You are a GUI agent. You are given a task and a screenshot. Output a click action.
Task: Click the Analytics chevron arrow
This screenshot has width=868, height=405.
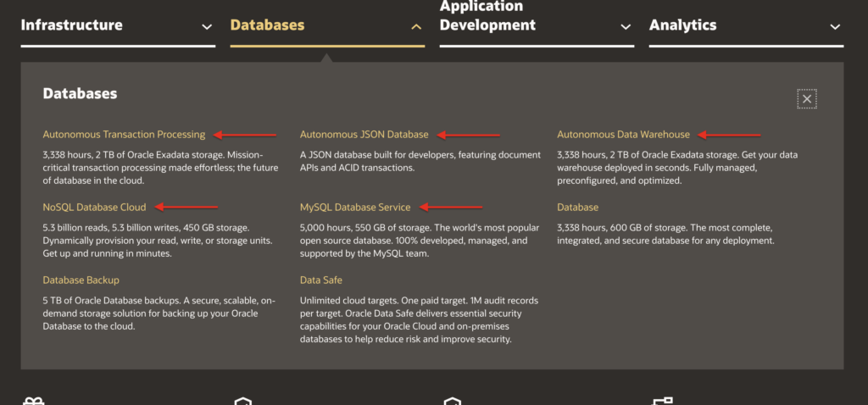pos(835,26)
